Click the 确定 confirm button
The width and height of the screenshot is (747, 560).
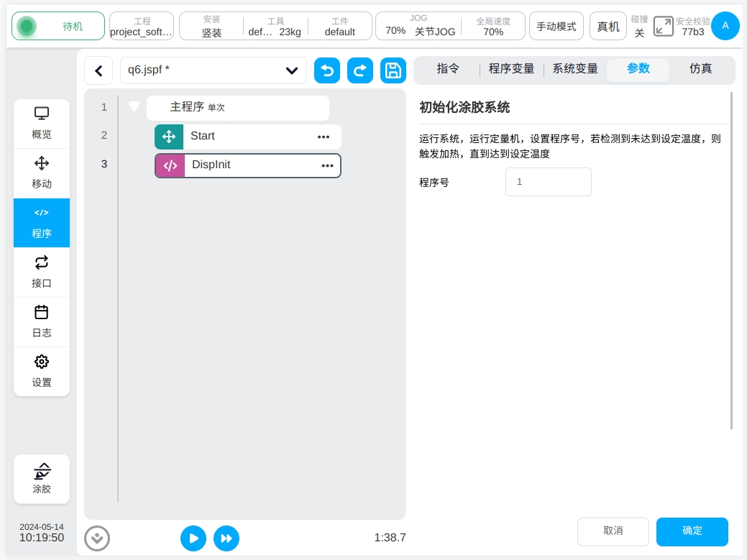692,531
